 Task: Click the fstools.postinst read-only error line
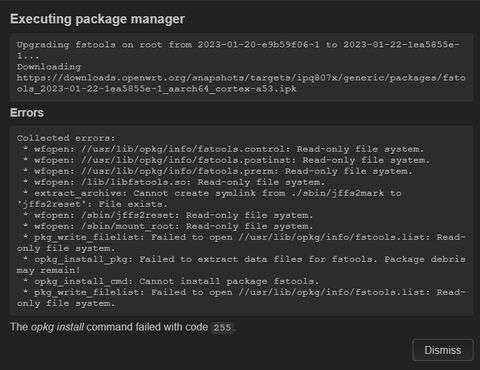pos(226,160)
